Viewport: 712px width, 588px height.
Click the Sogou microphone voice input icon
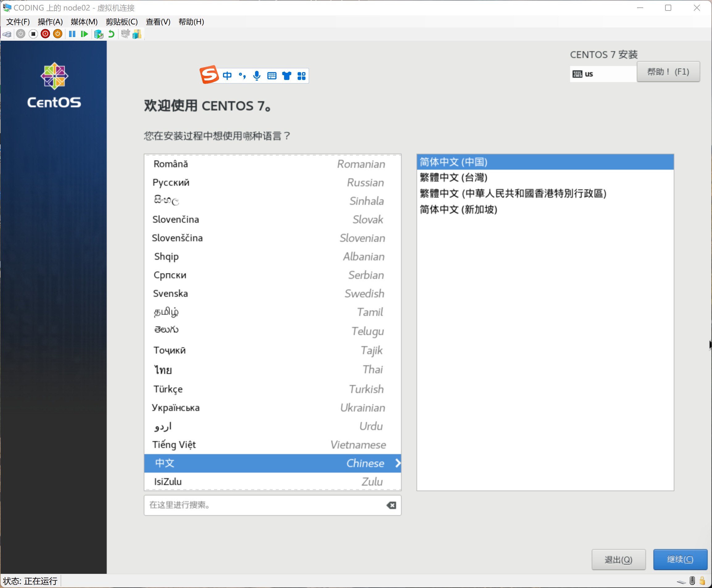click(x=257, y=76)
